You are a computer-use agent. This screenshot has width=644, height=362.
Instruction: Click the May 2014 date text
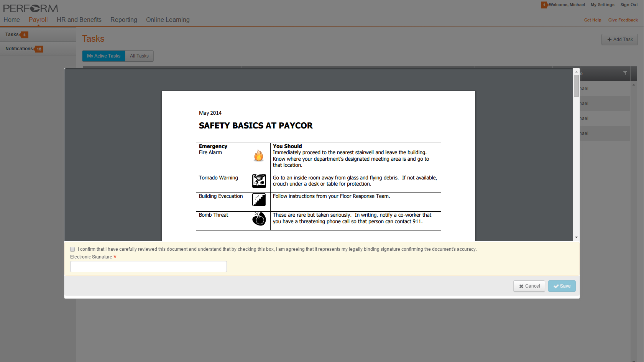click(210, 113)
